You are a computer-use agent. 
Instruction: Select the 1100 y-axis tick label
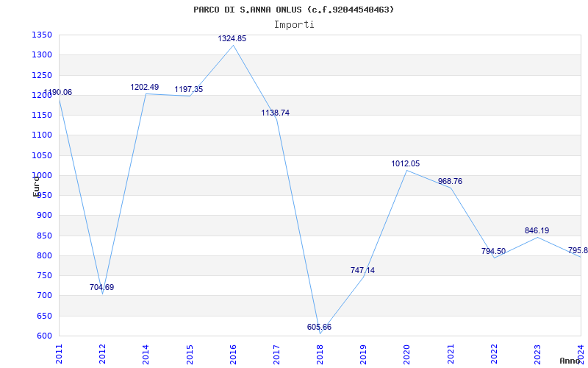pos(42,135)
